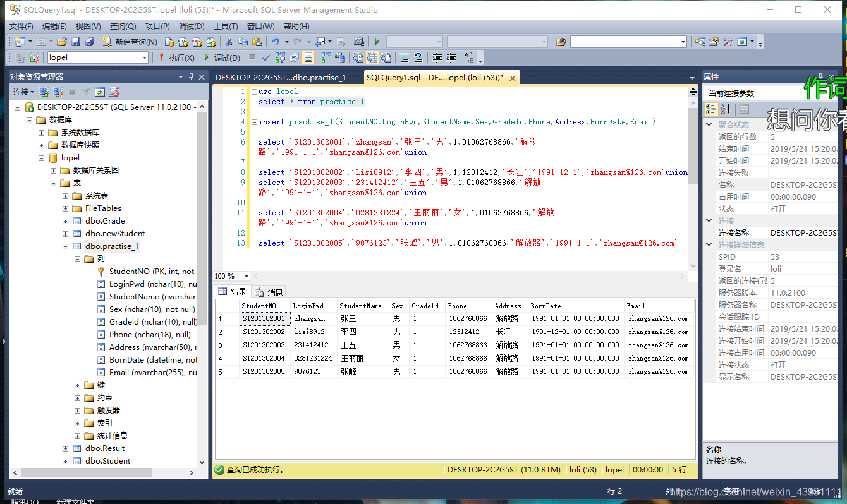
Task: Decrease indent of the selected lines
Action: [437, 57]
